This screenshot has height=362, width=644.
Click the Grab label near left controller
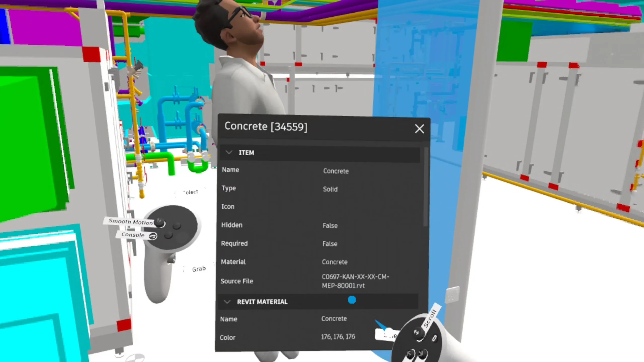tap(199, 269)
